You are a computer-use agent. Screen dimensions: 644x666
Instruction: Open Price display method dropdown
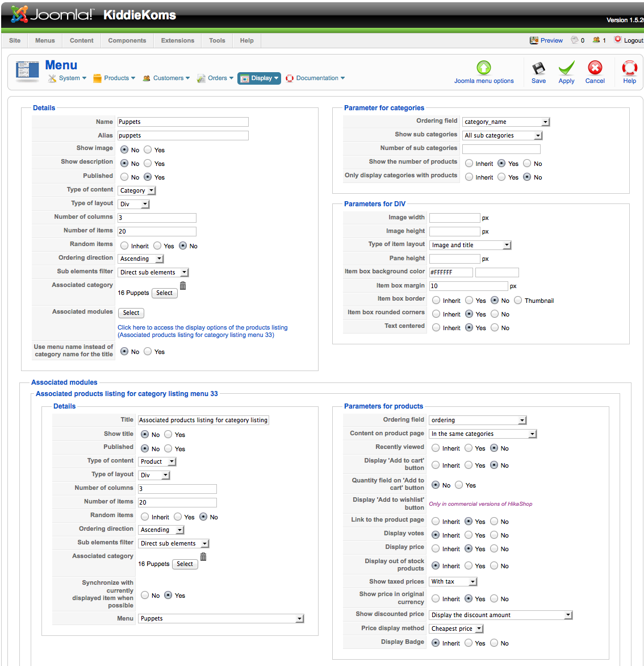click(x=456, y=628)
